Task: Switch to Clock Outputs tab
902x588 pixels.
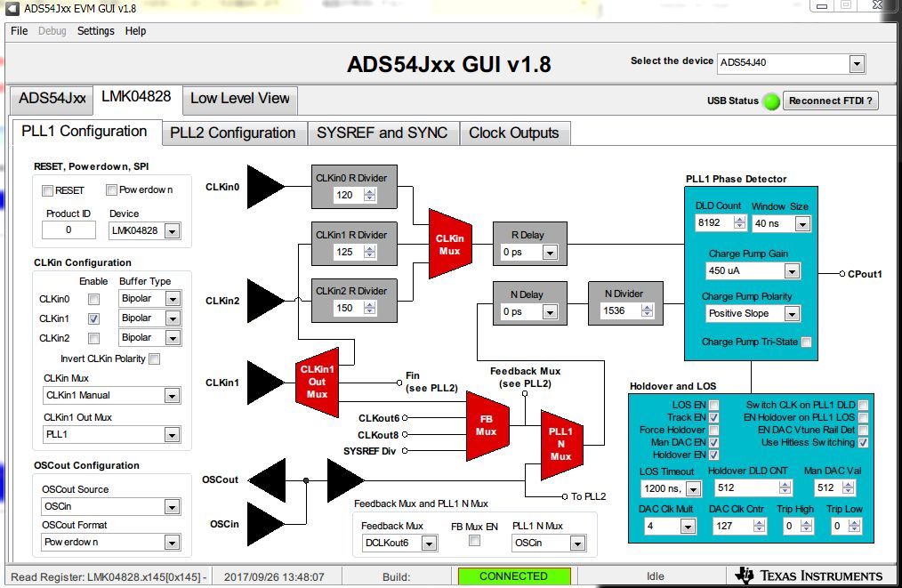Action: pos(513,133)
